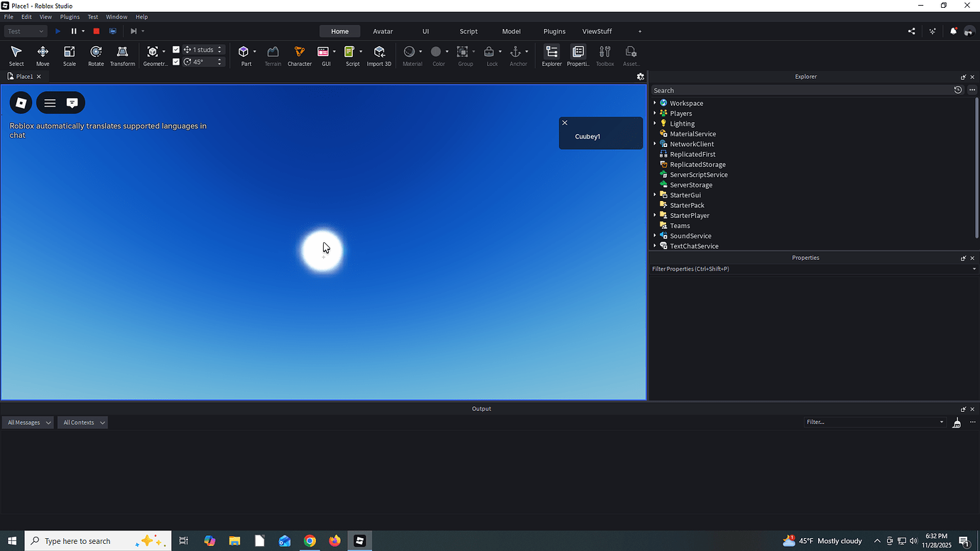This screenshot has height=551, width=980.
Task: Open the Character tool
Action: pos(300,56)
